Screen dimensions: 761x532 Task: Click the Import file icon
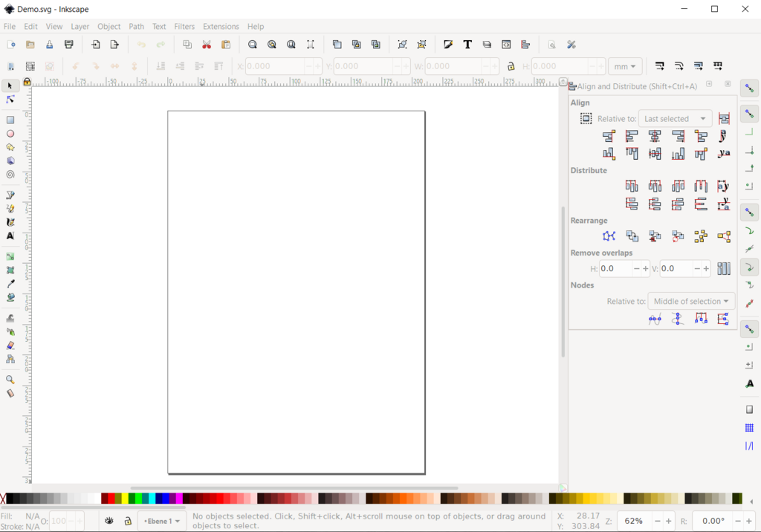96,45
